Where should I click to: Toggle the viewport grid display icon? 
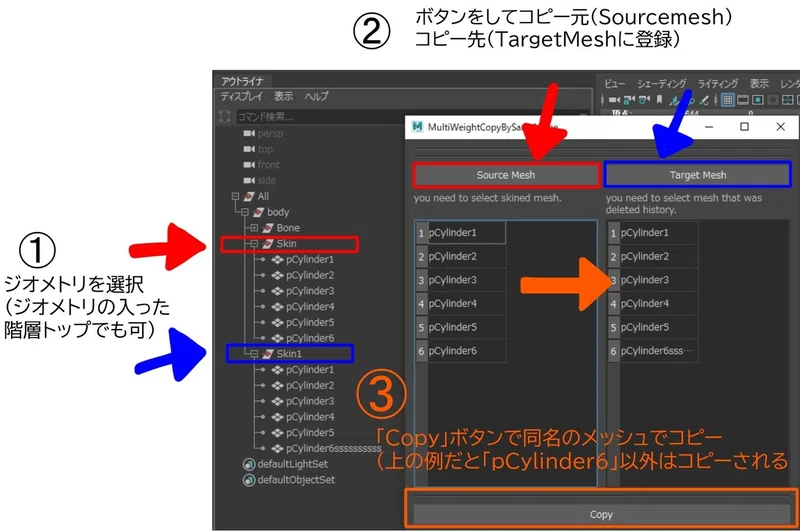728,99
